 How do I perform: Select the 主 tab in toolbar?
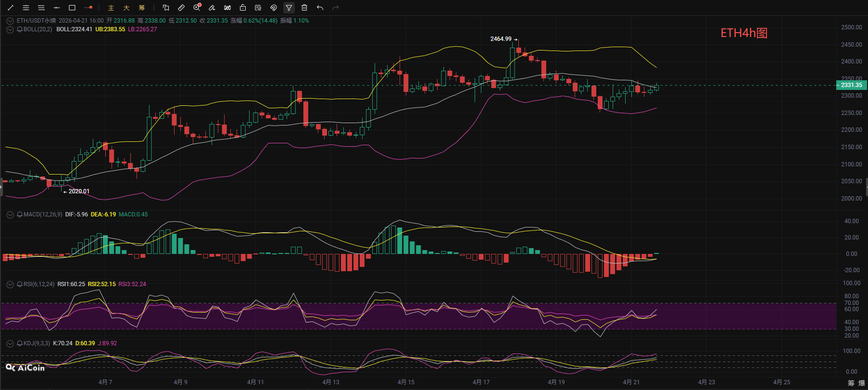111,8
